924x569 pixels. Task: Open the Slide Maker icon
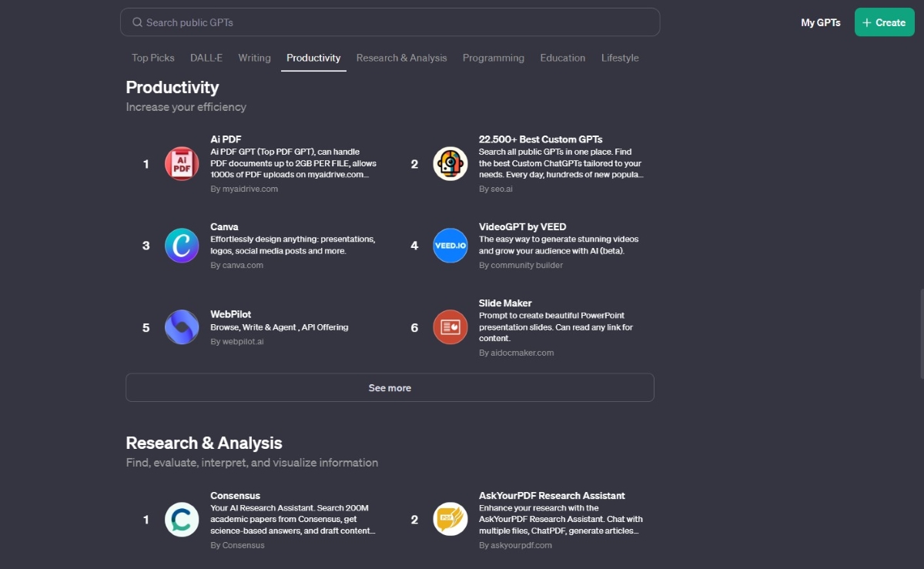tap(450, 327)
